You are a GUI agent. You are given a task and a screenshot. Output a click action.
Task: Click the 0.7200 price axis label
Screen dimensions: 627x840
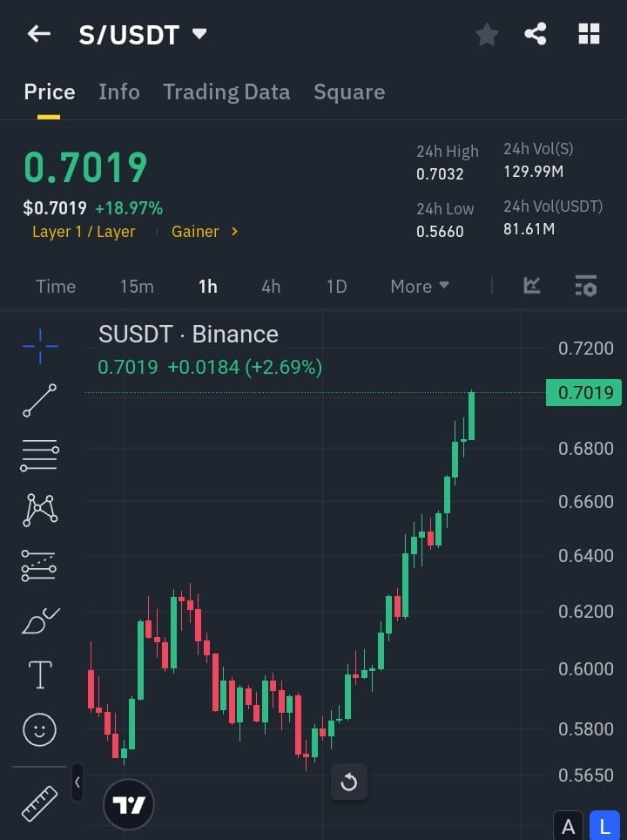pos(586,349)
